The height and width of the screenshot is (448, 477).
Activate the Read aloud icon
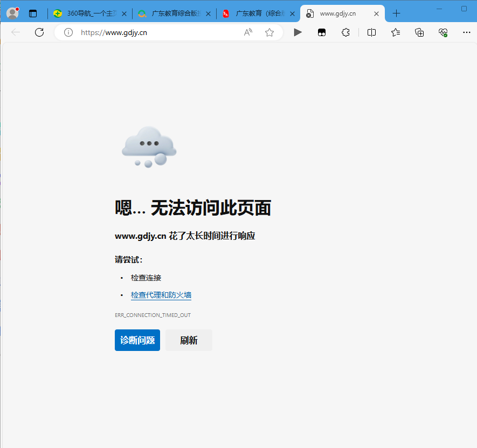(248, 32)
